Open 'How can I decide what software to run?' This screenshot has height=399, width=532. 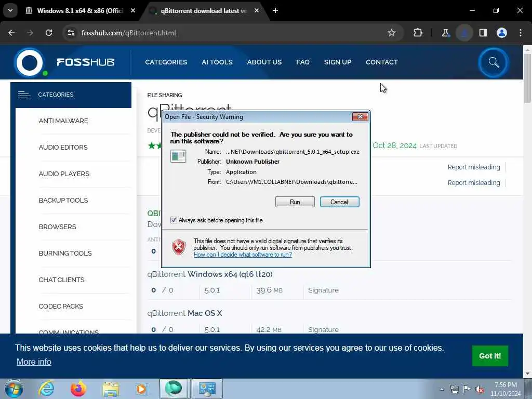(x=243, y=255)
